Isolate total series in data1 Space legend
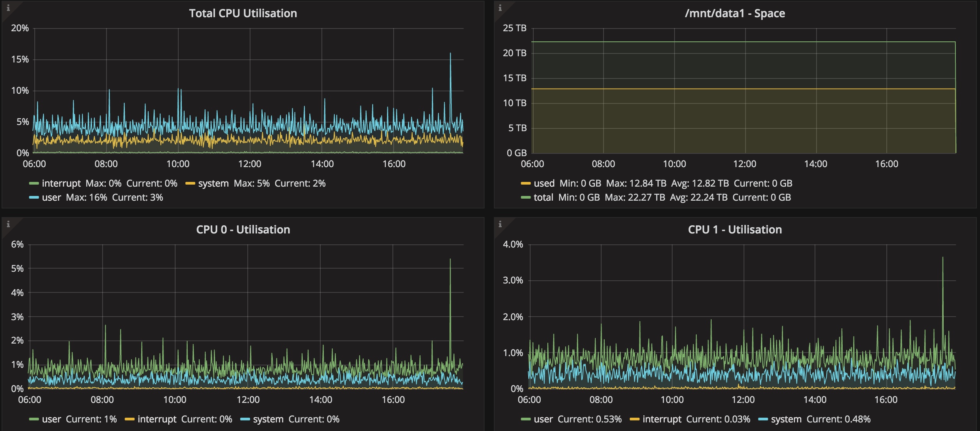 (543, 198)
